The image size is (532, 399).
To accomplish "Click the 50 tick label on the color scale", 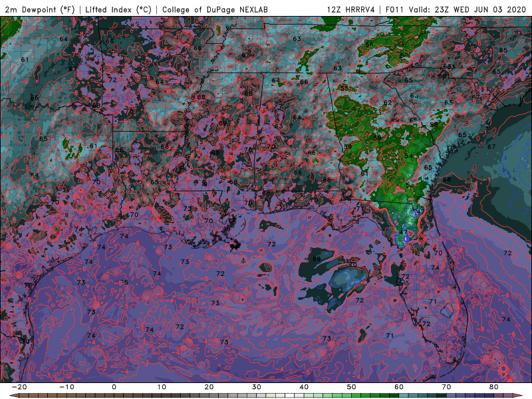I will [352, 387].
